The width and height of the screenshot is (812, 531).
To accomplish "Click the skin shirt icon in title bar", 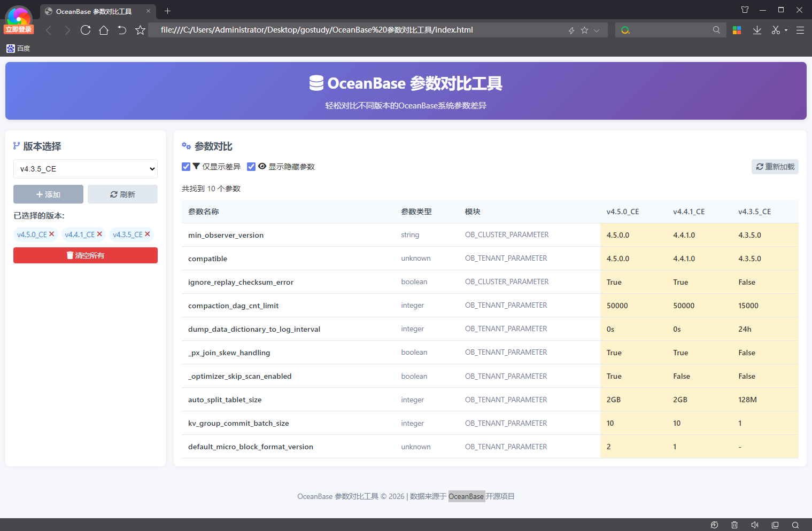I will click(x=745, y=10).
